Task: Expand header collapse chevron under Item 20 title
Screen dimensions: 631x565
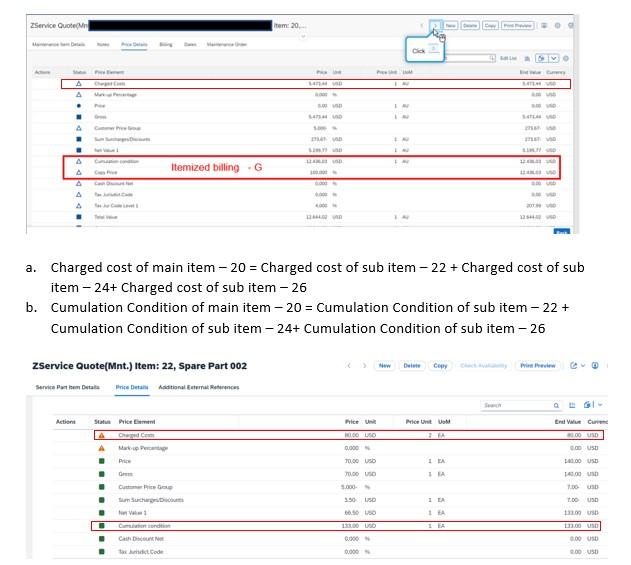Action: pyautogui.click(x=303, y=36)
